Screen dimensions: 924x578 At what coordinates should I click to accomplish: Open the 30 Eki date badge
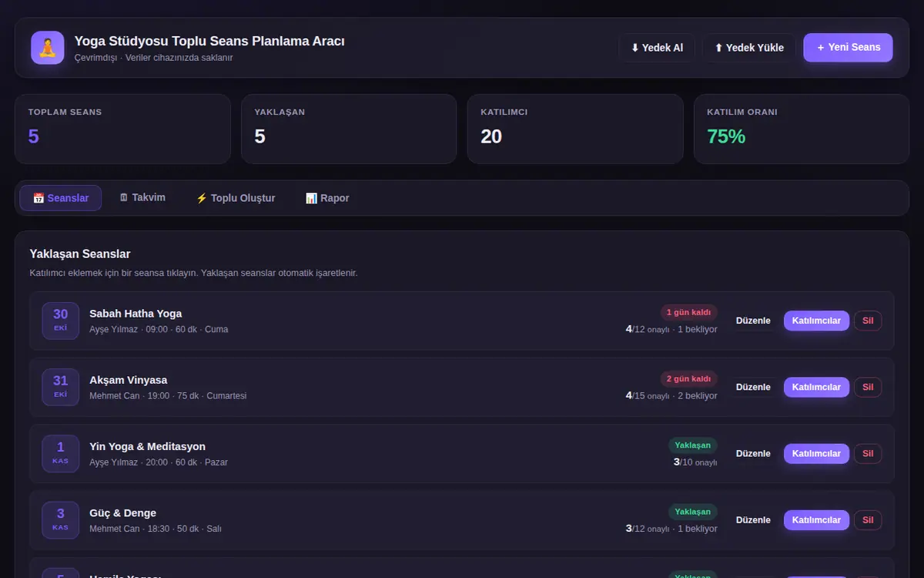(x=60, y=321)
